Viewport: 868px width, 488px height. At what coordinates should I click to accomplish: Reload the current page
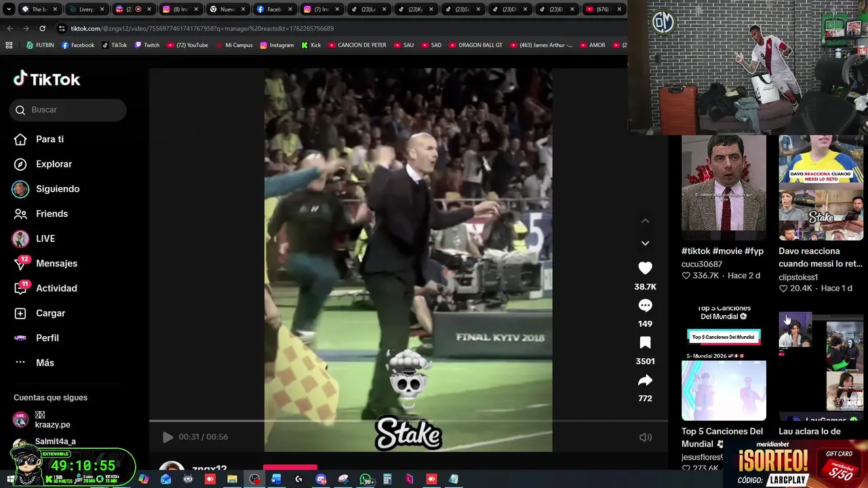[x=42, y=28]
